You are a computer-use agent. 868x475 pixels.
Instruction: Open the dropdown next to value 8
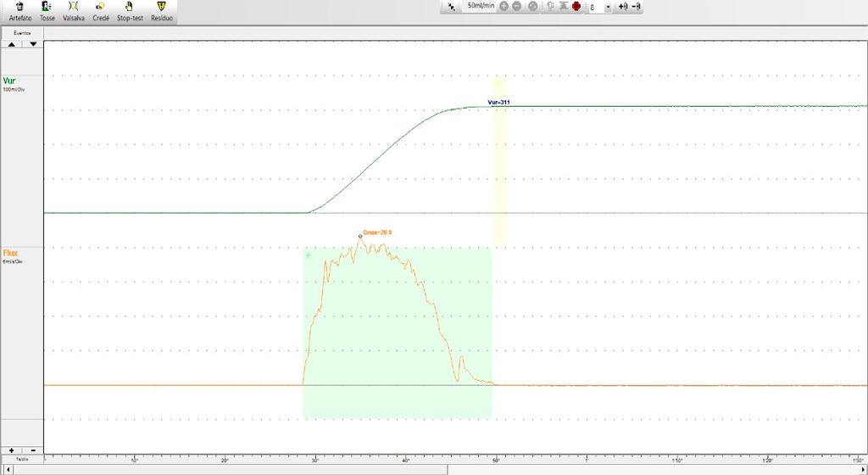pos(608,7)
